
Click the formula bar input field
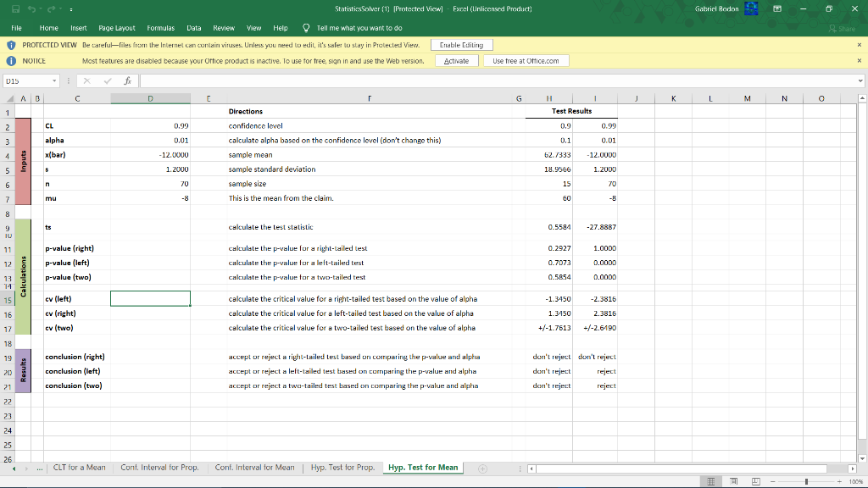(497, 80)
